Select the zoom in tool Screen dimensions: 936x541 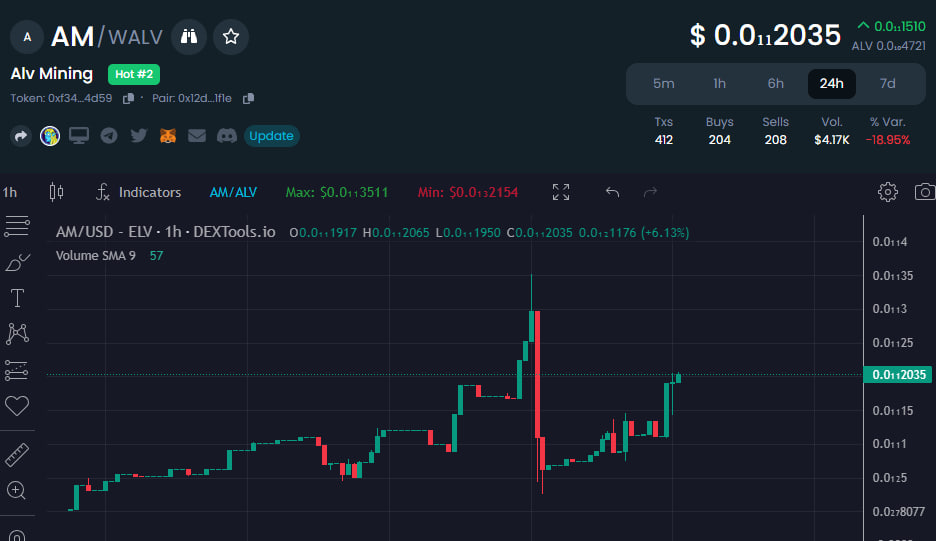[17, 491]
